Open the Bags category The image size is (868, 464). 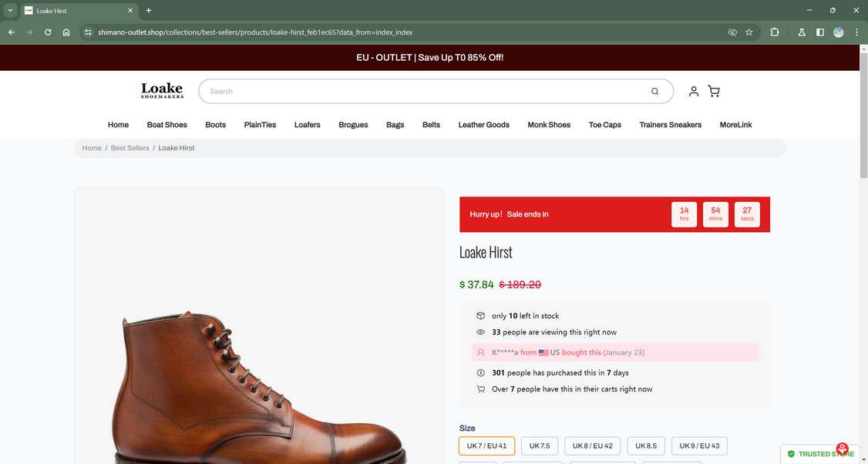coord(395,125)
